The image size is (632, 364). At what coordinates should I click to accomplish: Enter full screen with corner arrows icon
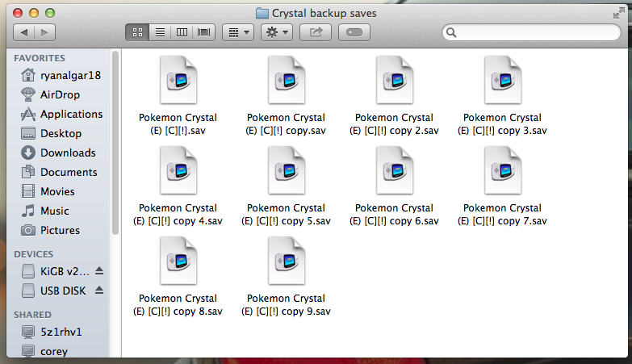click(618, 13)
